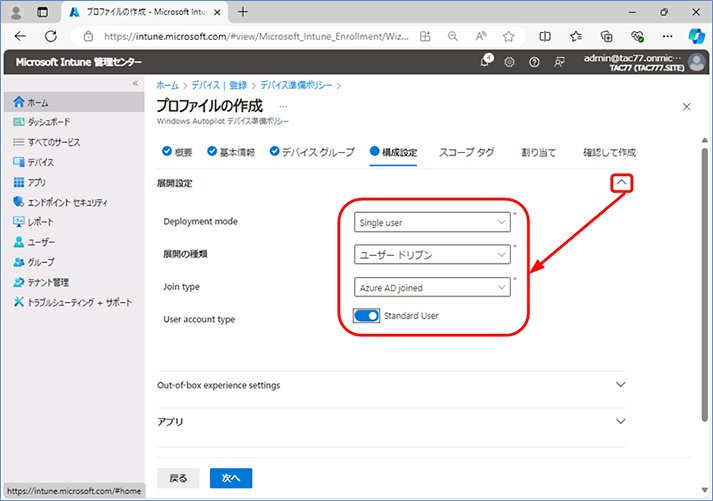The height and width of the screenshot is (501, 713).
Task: Open the Edge collections icon
Action: click(x=607, y=36)
